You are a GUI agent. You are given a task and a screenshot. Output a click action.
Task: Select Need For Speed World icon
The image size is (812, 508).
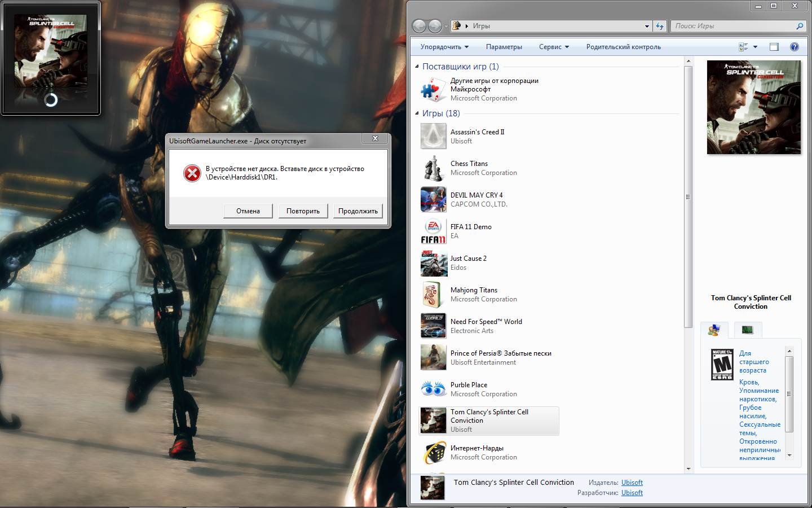tap(434, 326)
